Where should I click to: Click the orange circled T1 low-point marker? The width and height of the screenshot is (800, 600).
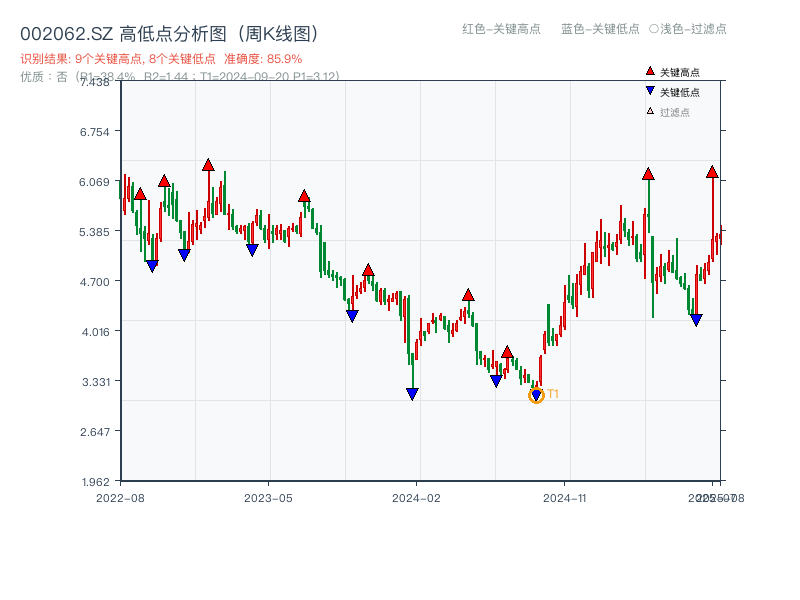coord(536,396)
